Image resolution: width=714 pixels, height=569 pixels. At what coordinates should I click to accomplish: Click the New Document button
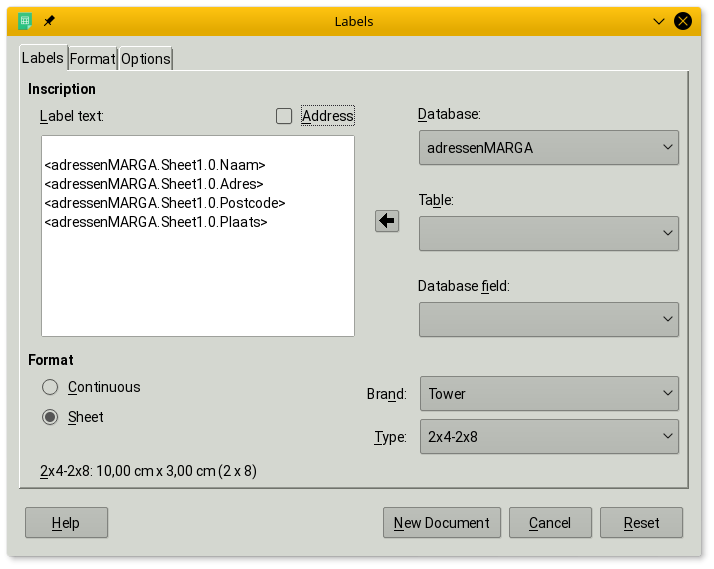441,523
